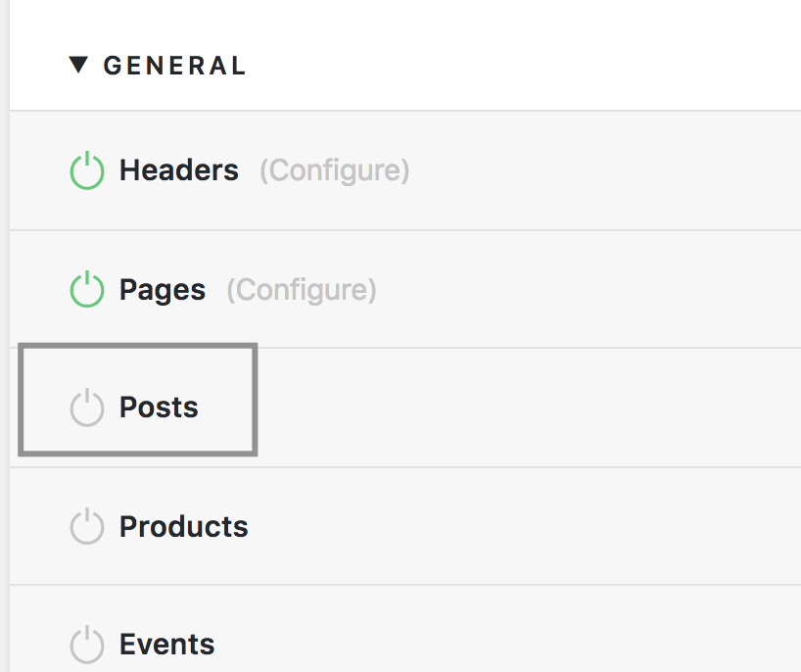Disable the Headers power icon
The height and width of the screenshot is (672, 801).
click(87, 171)
